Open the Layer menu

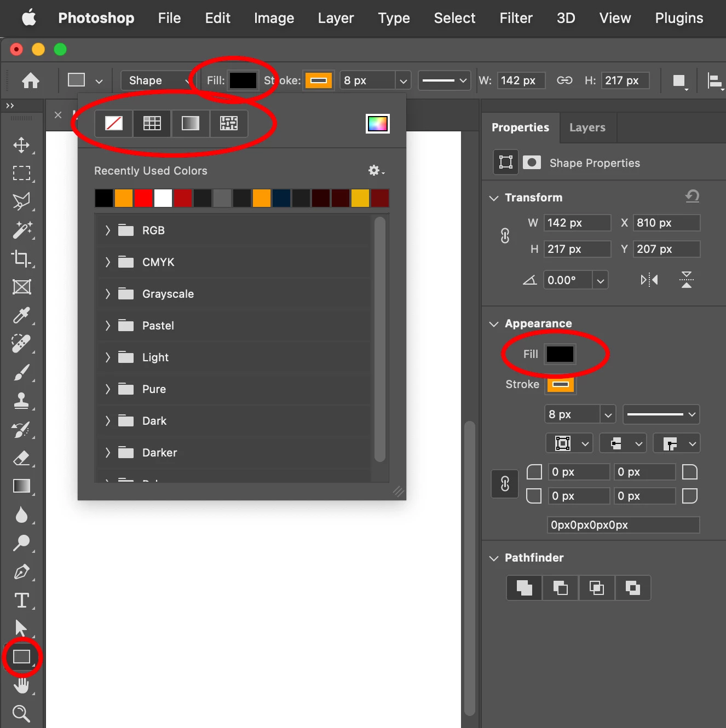[336, 18]
